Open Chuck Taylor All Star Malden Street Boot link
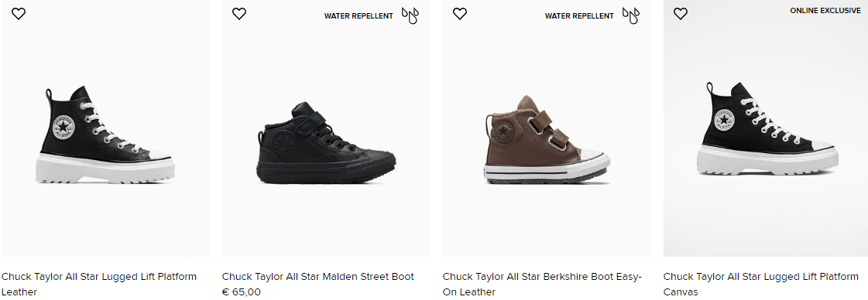This screenshot has width=868, height=300. click(317, 276)
